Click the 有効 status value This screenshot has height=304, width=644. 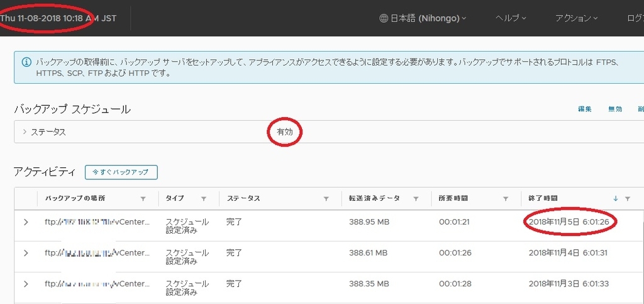pos(284,132)
